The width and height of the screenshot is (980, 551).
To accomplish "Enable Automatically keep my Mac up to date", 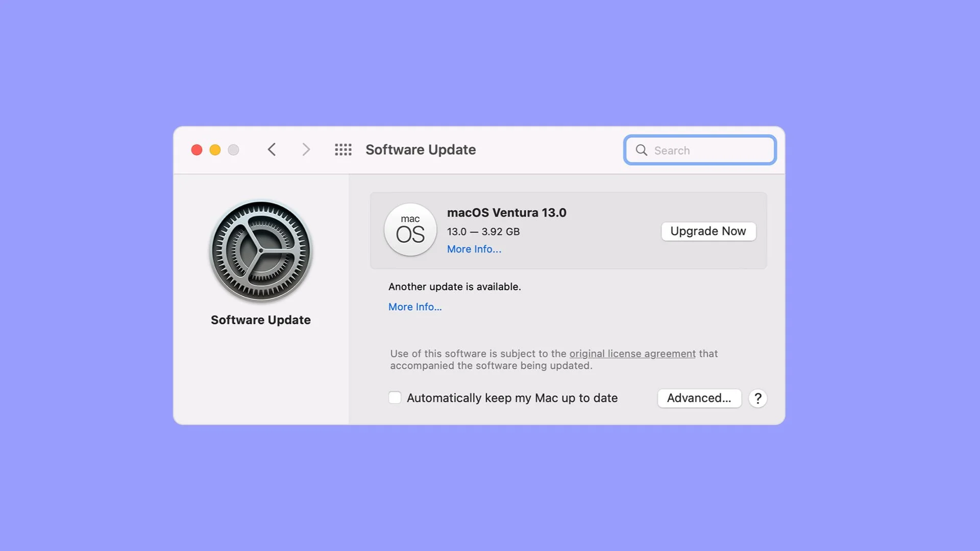I will point(395,397).
